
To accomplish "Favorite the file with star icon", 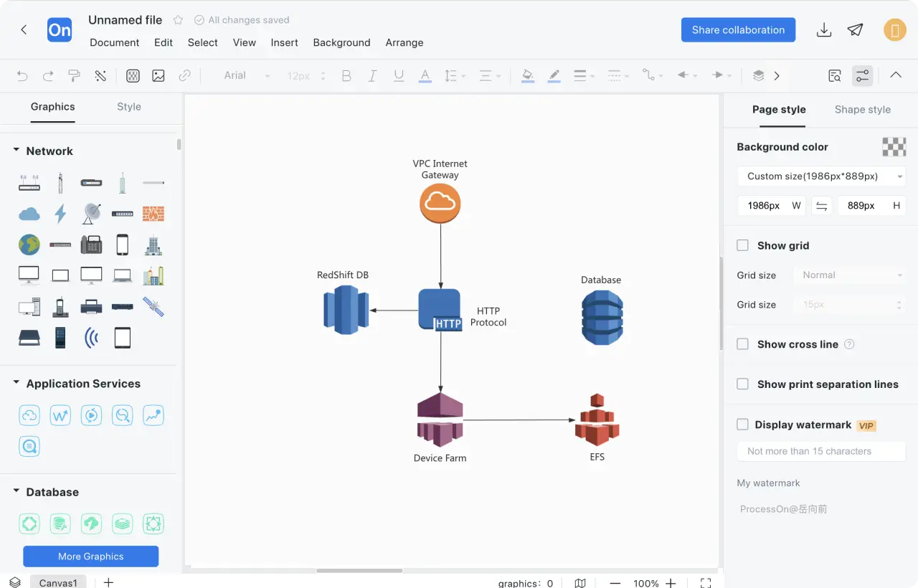I will (179, 20).
